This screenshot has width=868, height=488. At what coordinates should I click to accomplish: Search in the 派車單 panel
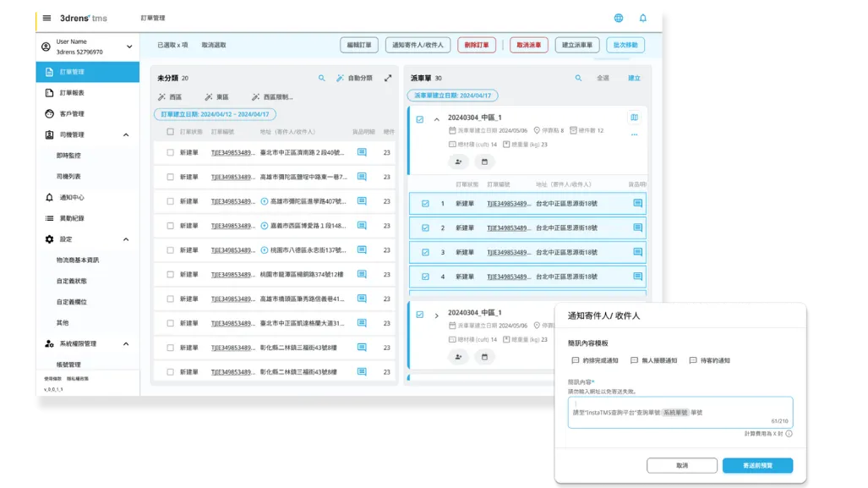click(x=578, y=78)
